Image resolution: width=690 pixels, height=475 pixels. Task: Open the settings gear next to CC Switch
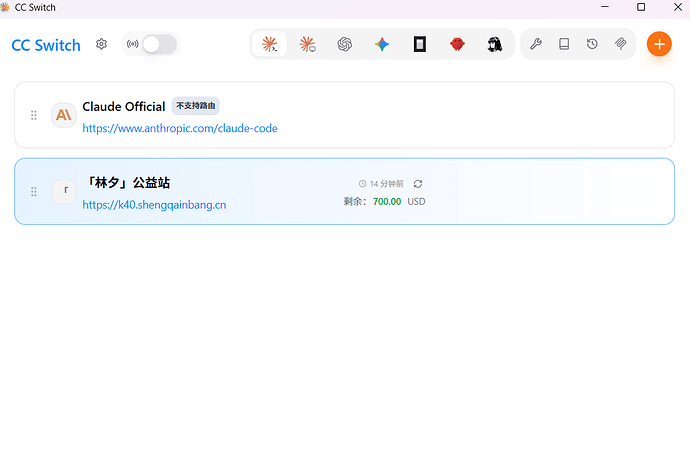(101, 44)
